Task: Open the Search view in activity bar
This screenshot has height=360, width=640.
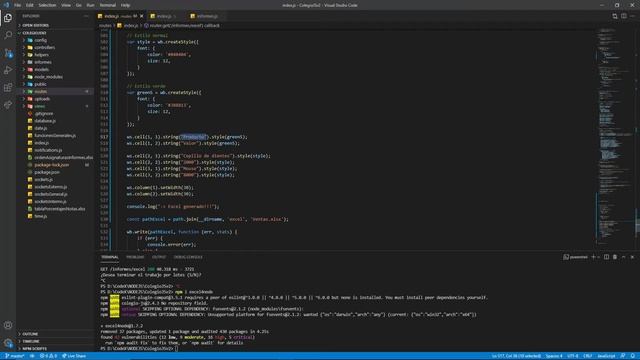Action: tap(8, 35)
